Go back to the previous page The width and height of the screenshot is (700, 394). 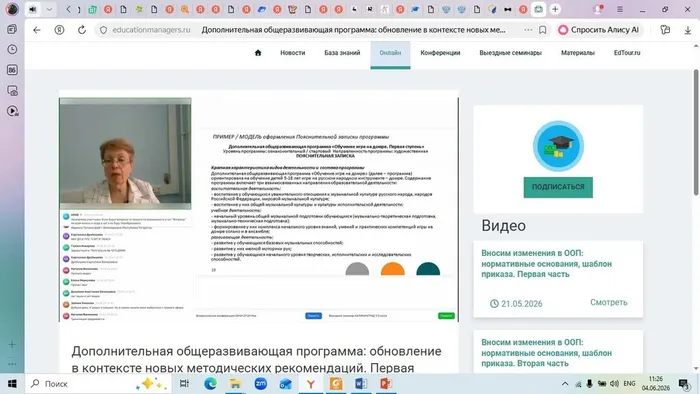[x=37, y=30]
